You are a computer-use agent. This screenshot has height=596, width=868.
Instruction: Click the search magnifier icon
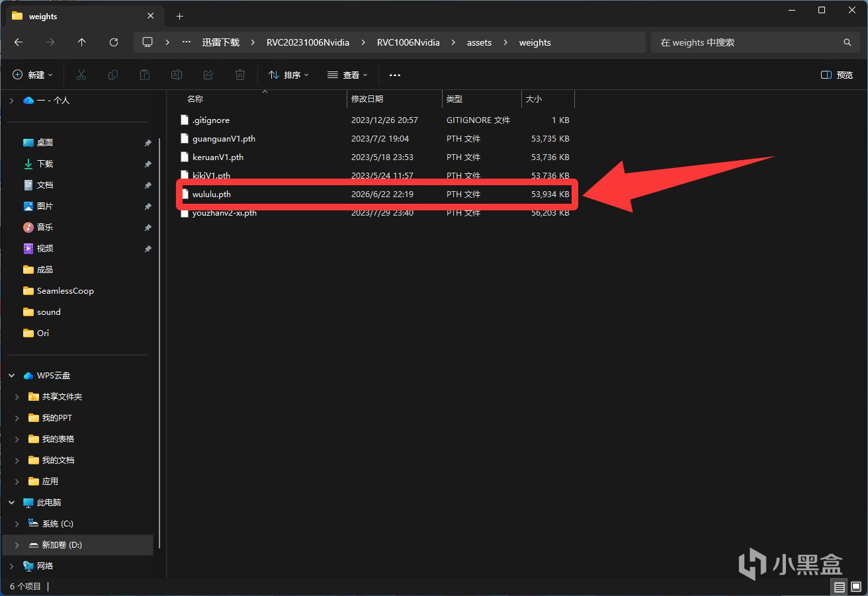coord(847,42)
